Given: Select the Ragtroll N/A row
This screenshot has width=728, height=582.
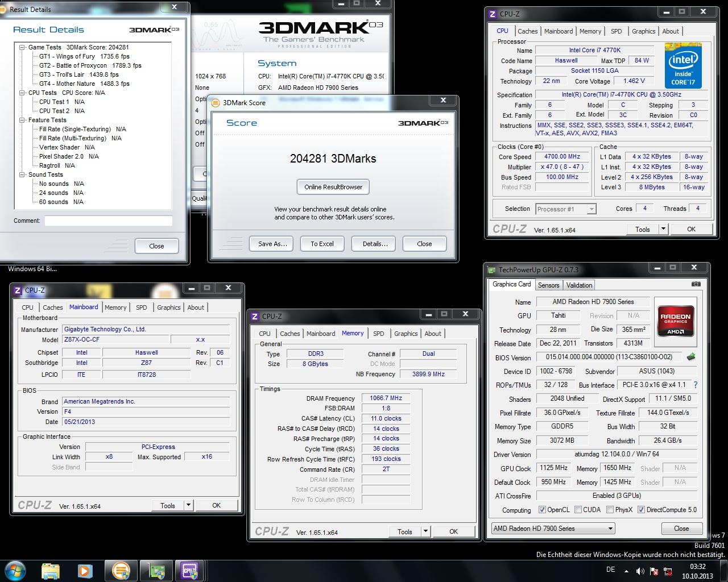Looking at the screenshot, I should (57, 165).
